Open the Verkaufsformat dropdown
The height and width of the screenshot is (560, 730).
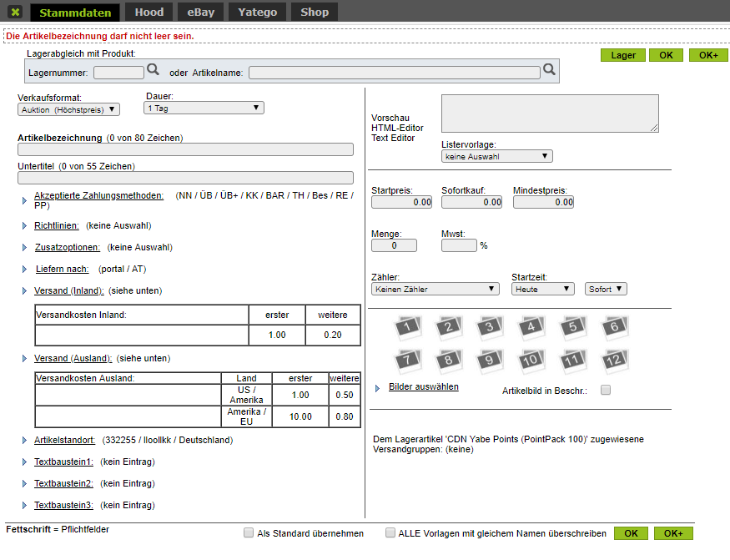68,109
